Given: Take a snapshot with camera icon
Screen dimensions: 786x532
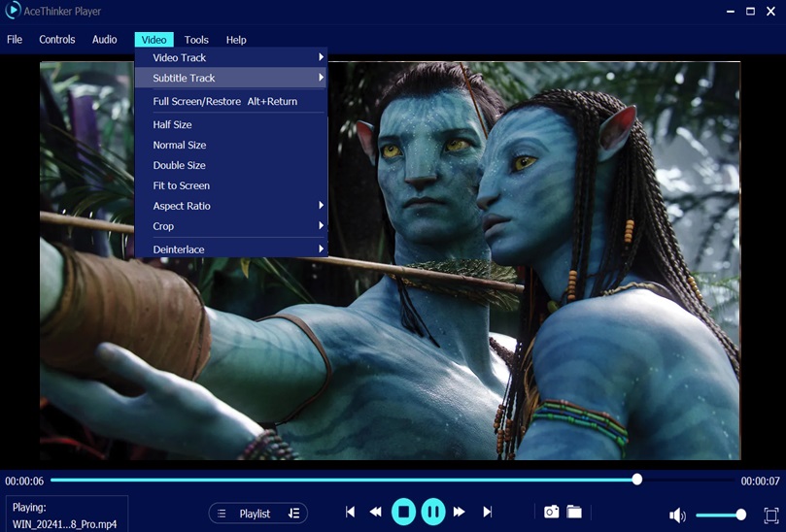Looking at the screenshot, I should click(552, 512).
